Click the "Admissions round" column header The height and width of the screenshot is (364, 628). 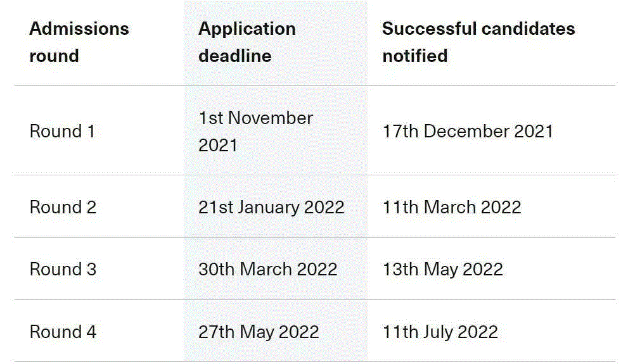coord(79,42)
